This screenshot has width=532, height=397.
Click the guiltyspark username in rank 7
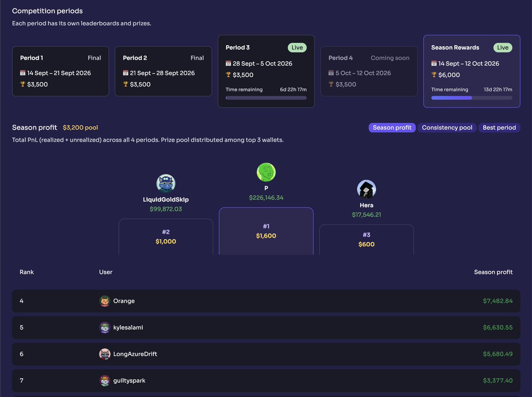point(129,381)
